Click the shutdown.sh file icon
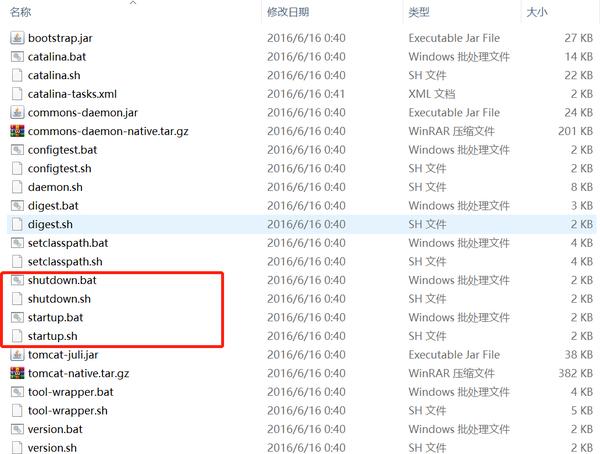 17,299
